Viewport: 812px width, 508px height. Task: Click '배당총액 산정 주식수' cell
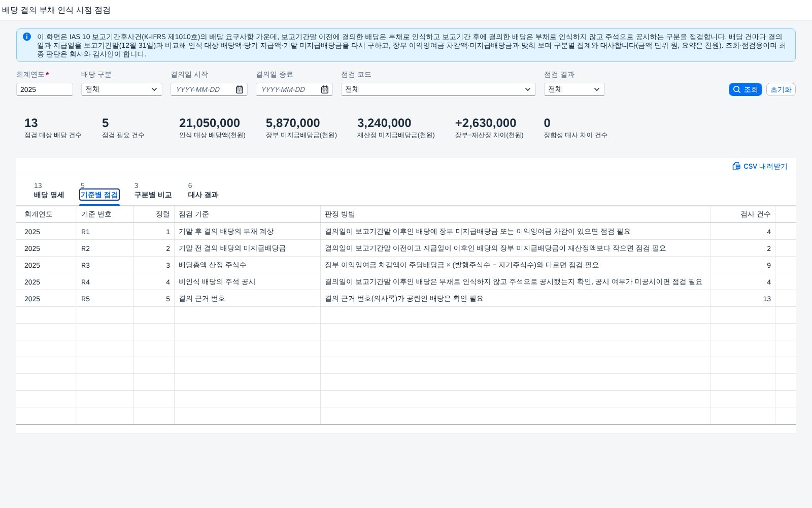[x=248, y=265]
